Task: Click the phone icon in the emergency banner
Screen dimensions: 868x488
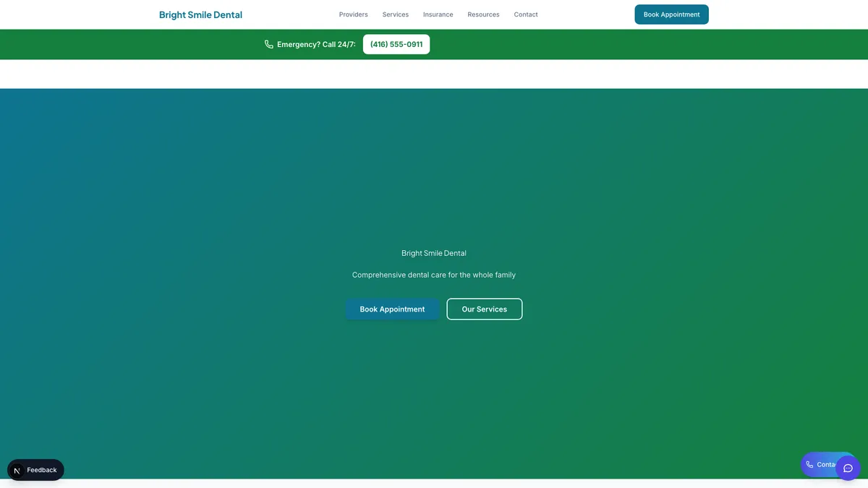Action: tap(269, 44)
